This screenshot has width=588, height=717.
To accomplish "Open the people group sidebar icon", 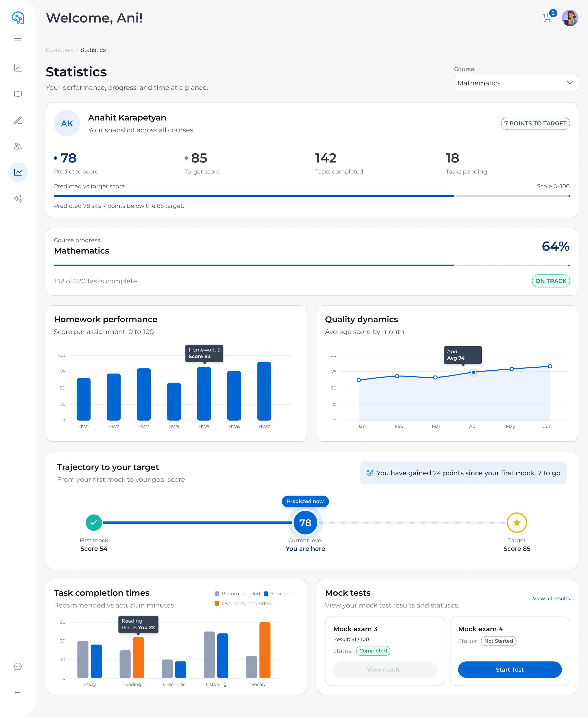I will [x=18, y=146].
